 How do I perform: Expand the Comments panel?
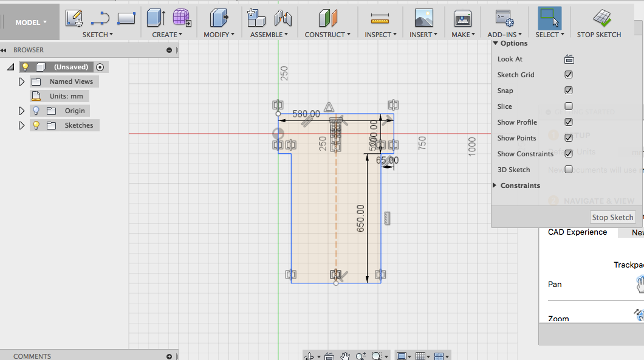coord(170,356)
